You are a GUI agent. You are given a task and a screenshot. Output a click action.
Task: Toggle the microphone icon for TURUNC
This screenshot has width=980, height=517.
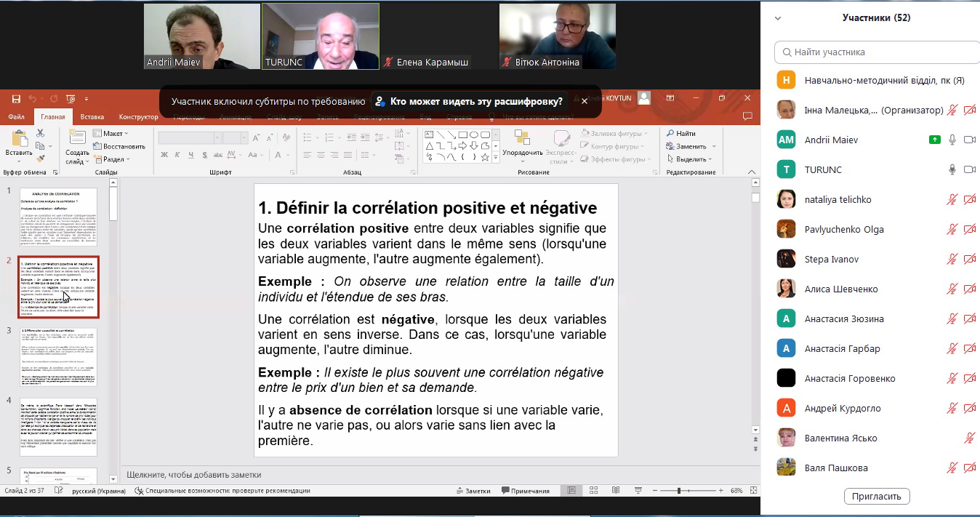pyautogui.click(x=952, y=169)
